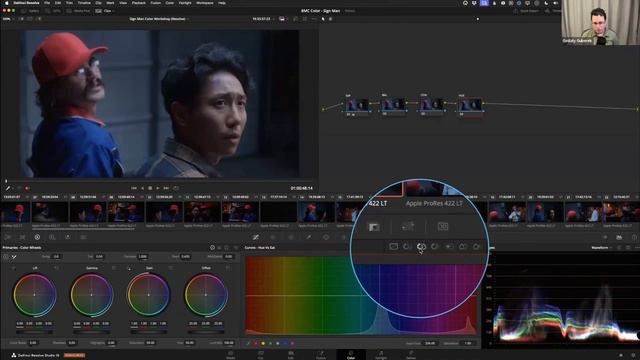Image resolution: width=640 pixels, height=360 pixels.
Task: Select the white balance picker in Primaries
Action: (14, 257)
